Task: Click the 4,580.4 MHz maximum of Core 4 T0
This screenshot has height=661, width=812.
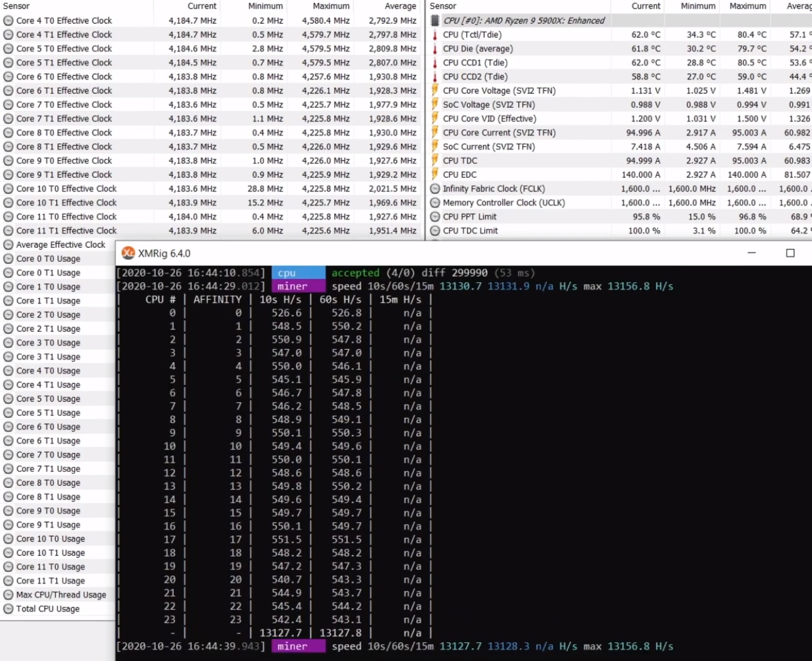Action: 326,21
